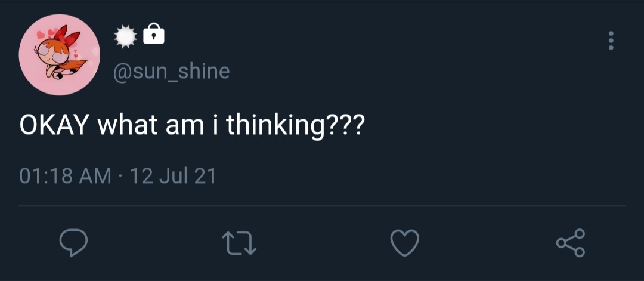Click the 'AM' portion of the timestamp
The height and width of the screenshot is (281, 644).
click(95, 176)
